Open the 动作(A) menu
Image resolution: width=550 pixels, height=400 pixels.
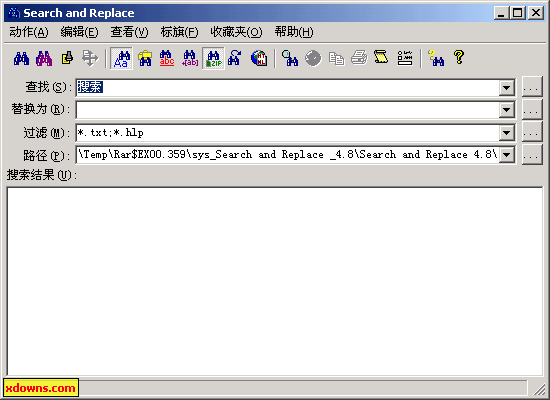29,32
